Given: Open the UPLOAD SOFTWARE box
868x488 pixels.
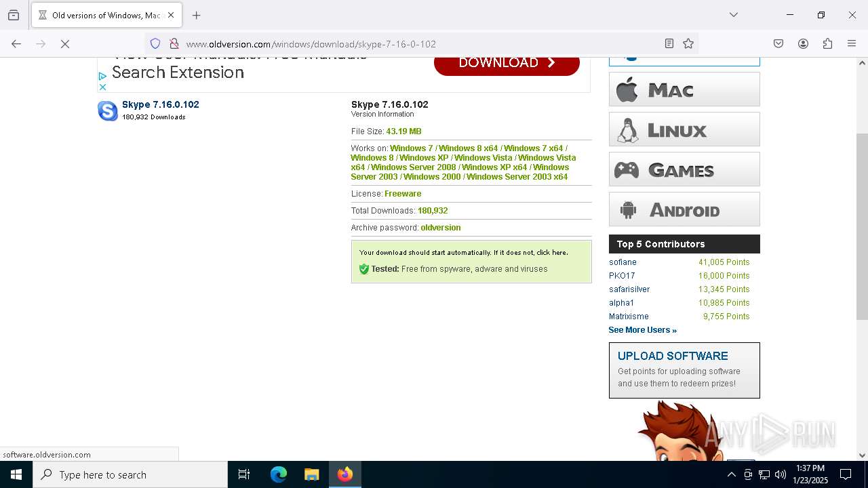Looking at the screenshot, I should 684,370.
